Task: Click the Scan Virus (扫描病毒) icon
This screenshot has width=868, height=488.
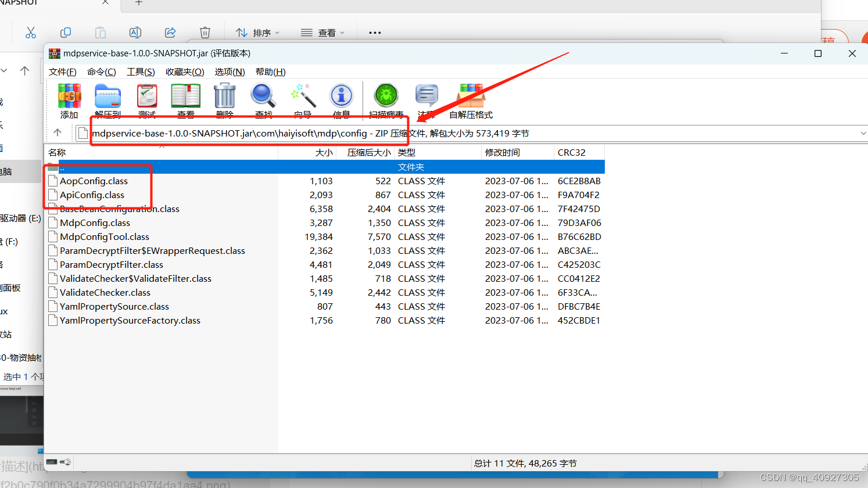Action: (386, 101)
